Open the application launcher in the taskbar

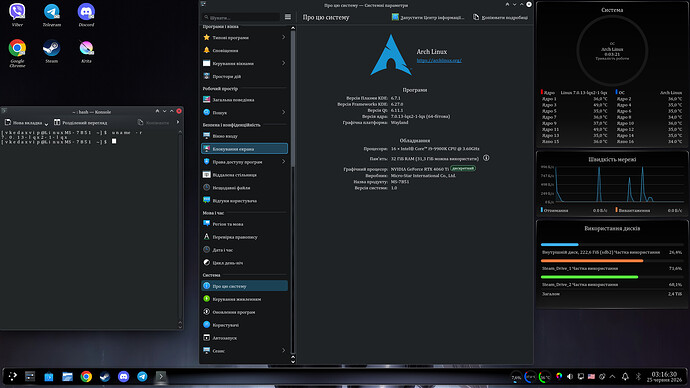pyautogui.click(x=12, y=376)
